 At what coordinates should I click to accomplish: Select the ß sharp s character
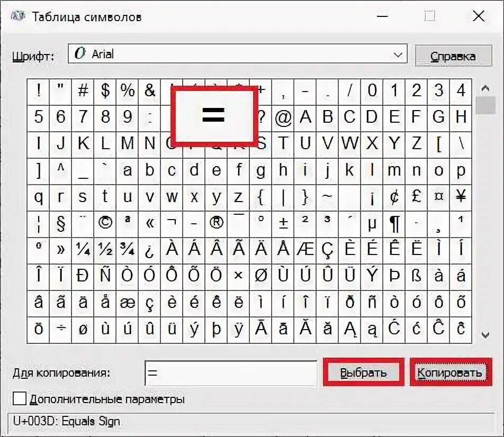pyautogui.click(x=416, y=277)
